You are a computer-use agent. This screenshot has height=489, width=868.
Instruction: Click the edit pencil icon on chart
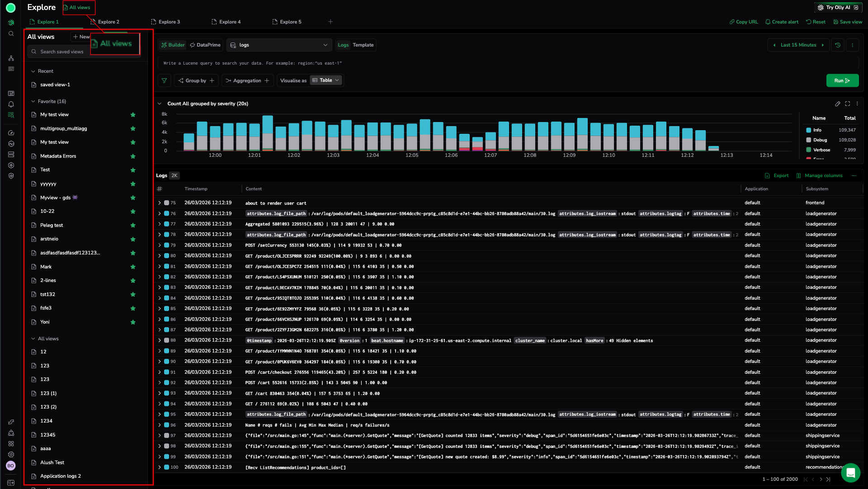click(x=837, y=104)
